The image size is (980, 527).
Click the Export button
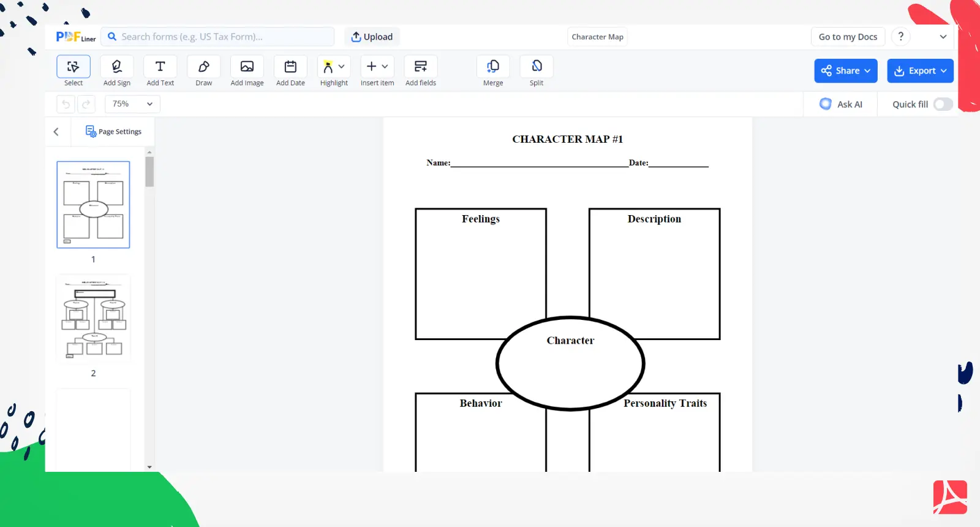click(920, 70)
